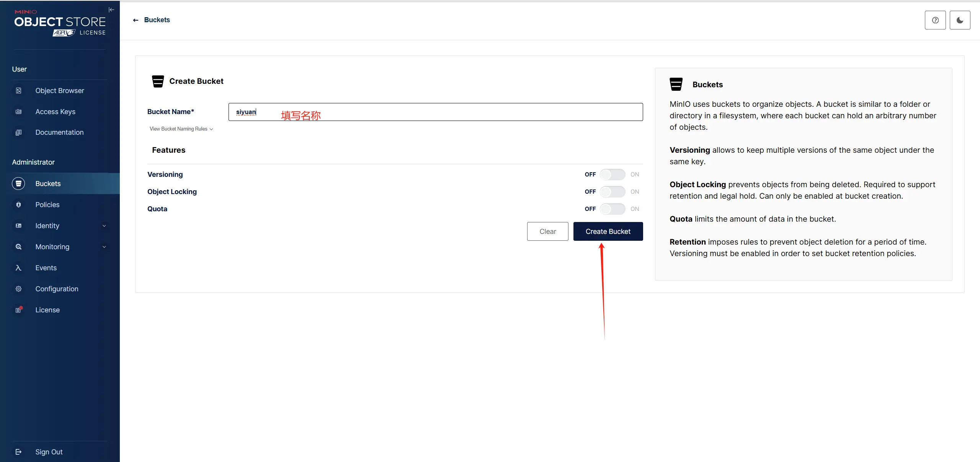
Task: Select Buckets label in sidebar
Action: tap(48, 184)
